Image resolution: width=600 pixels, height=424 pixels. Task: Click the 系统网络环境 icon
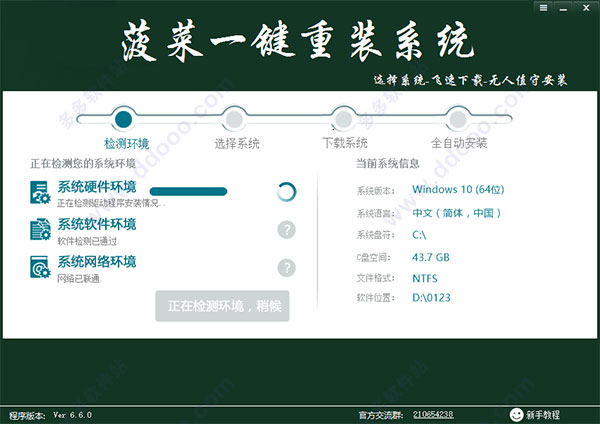[40, 267]
